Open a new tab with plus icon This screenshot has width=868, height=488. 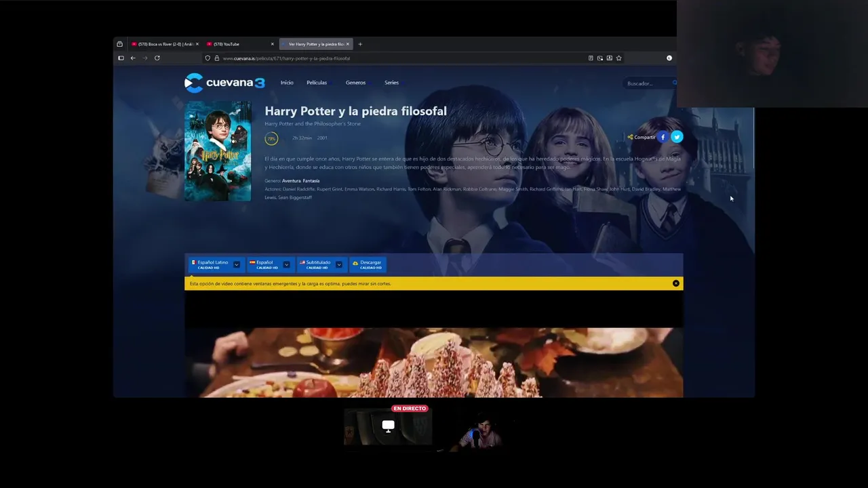[x=360, y=44]
